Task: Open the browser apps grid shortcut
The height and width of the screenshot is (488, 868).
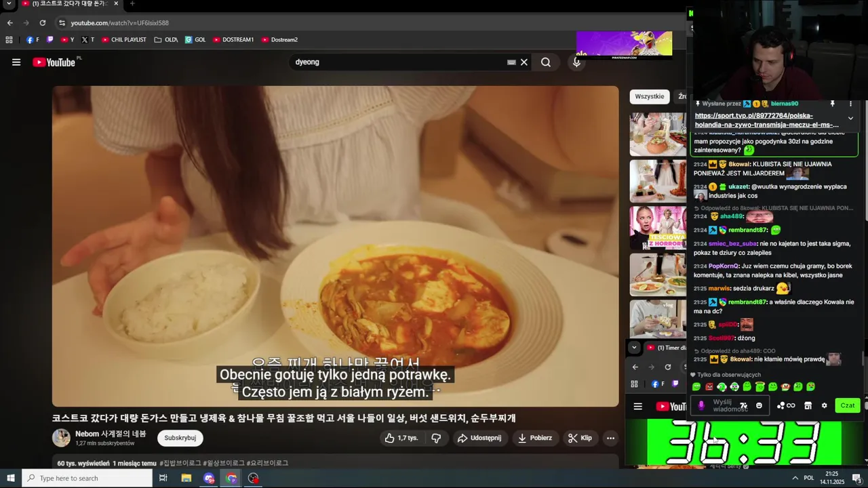Action: point(9,40)
